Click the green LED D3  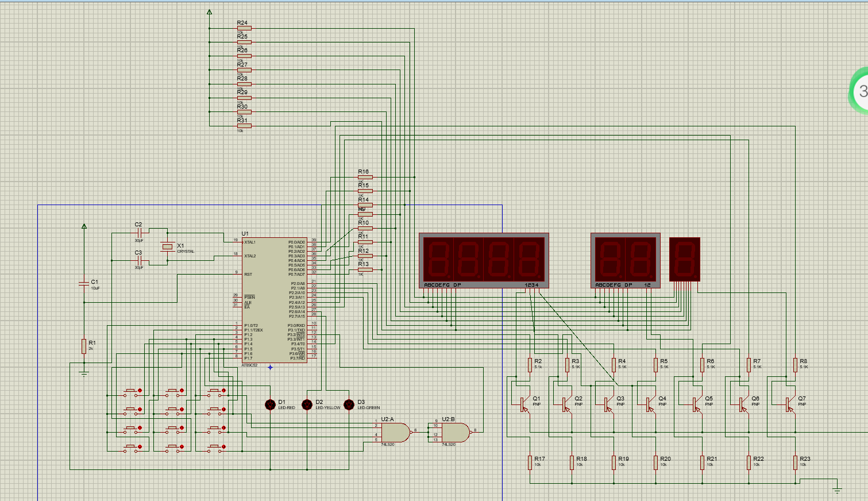349,404
